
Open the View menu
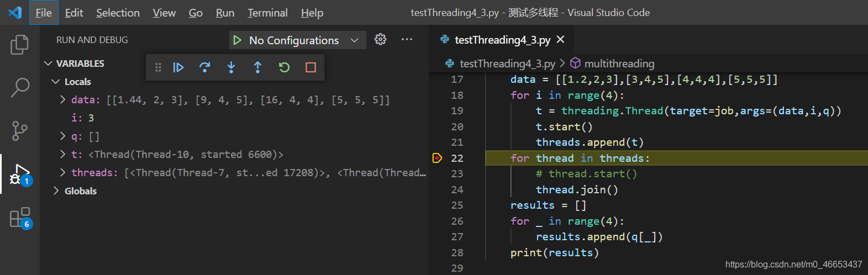[164, 13]
